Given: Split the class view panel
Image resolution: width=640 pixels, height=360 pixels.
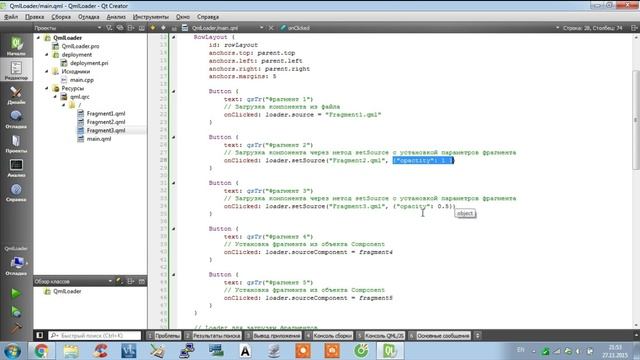Looking at the screenshot, I should coord(131,281).
